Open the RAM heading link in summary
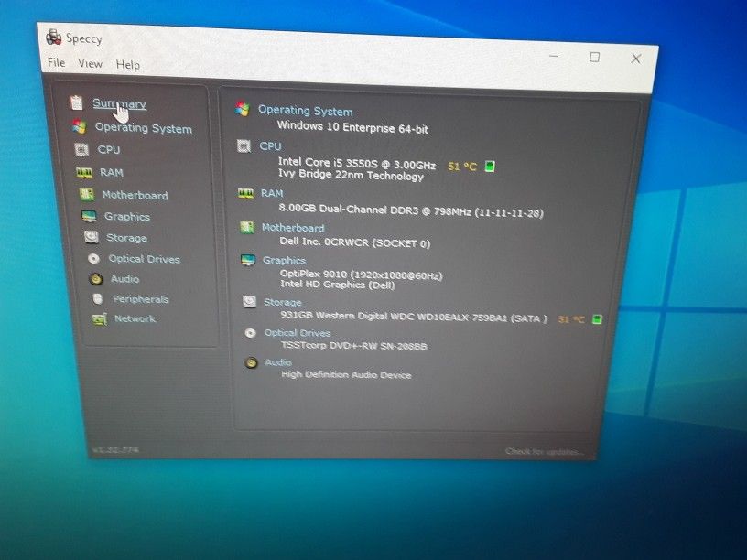 click(x=272, y=193)
